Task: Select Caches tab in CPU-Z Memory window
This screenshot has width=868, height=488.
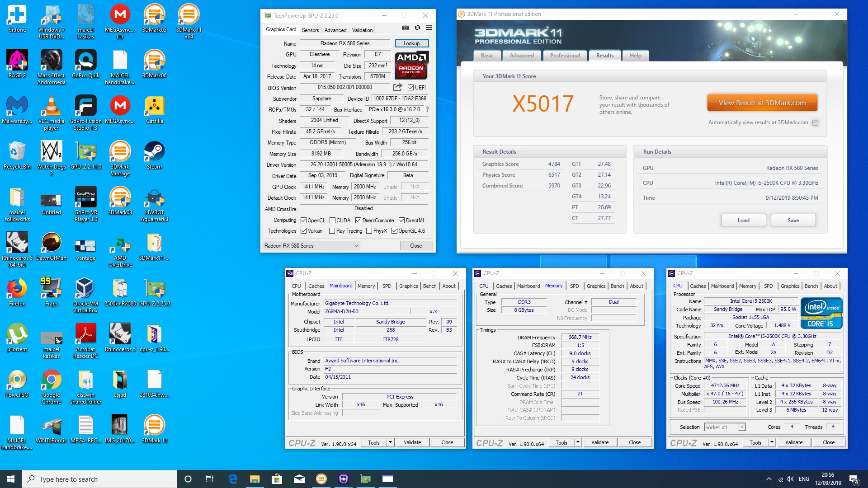Action: (504, 286)
